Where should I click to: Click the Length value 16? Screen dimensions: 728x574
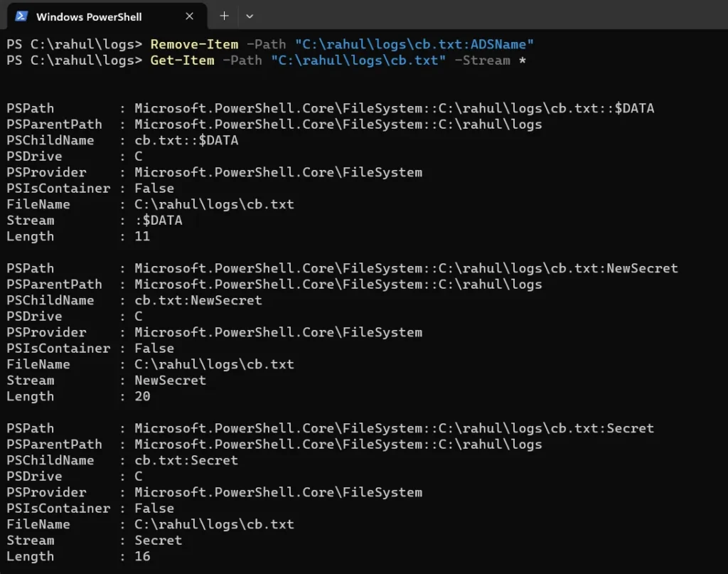pos(142,556)
